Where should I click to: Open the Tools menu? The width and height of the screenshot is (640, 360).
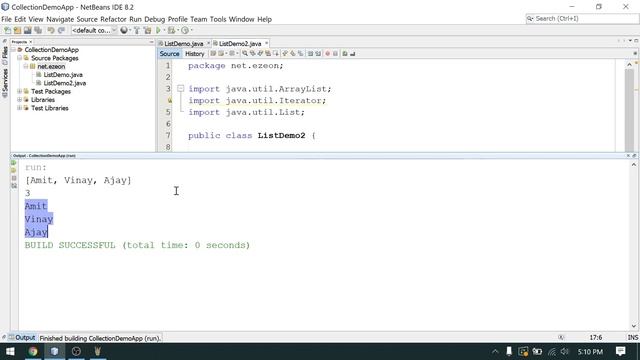[218, 19]
